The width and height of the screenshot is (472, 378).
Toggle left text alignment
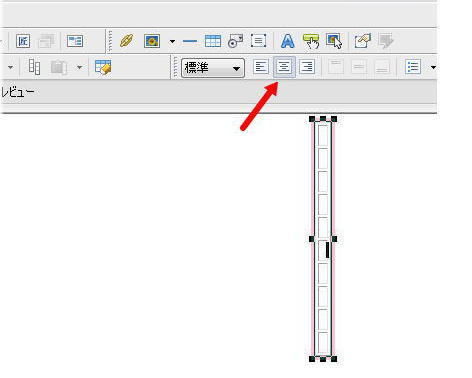tap(261, 67)
